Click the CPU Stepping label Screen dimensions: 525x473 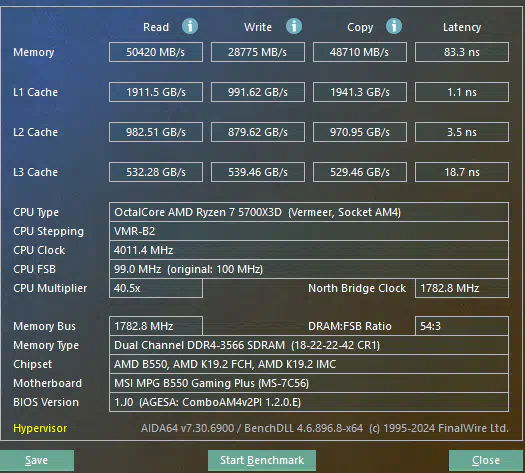pos(49,231)
